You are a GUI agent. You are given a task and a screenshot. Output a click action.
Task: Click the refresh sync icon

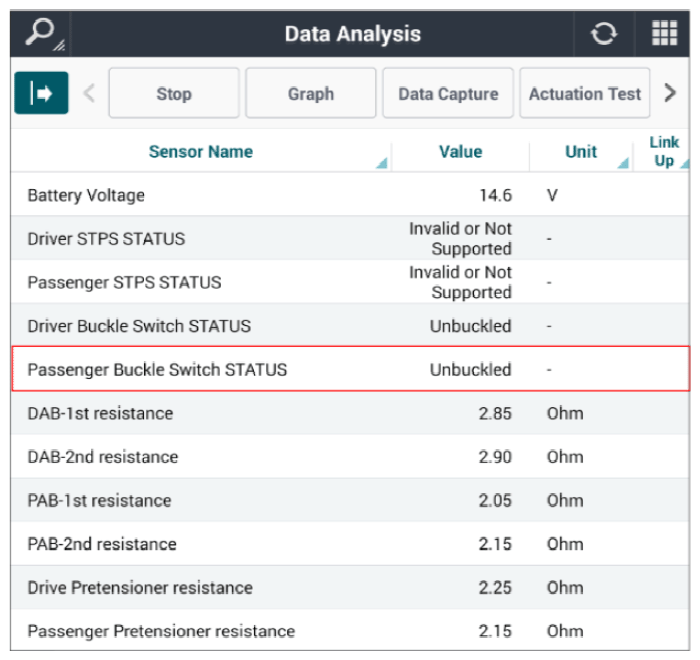604,33
